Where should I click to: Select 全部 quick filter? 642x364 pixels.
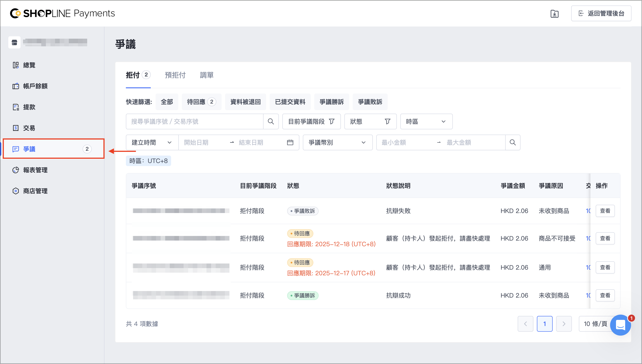[x=167, y=102]
